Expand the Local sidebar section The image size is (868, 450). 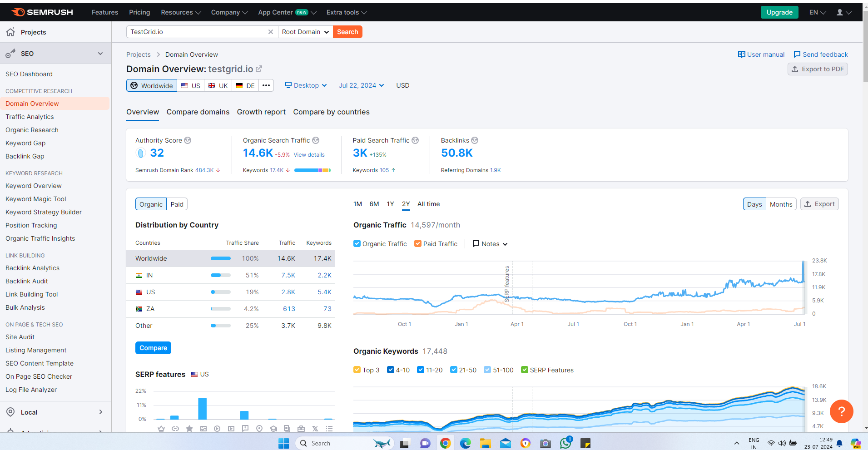100,412
